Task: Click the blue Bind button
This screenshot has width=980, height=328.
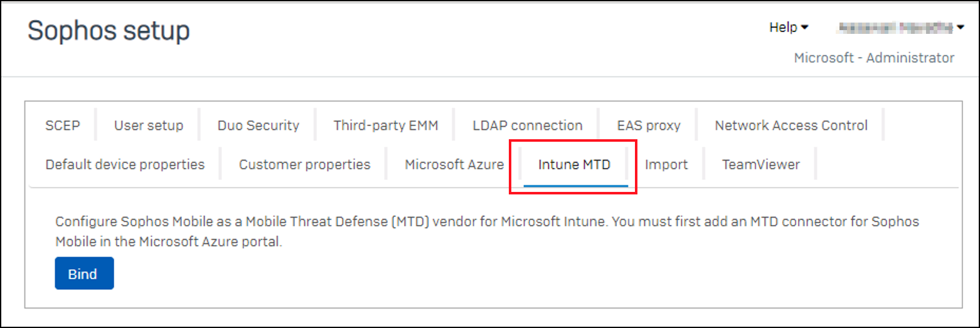Action: (84, 273)
